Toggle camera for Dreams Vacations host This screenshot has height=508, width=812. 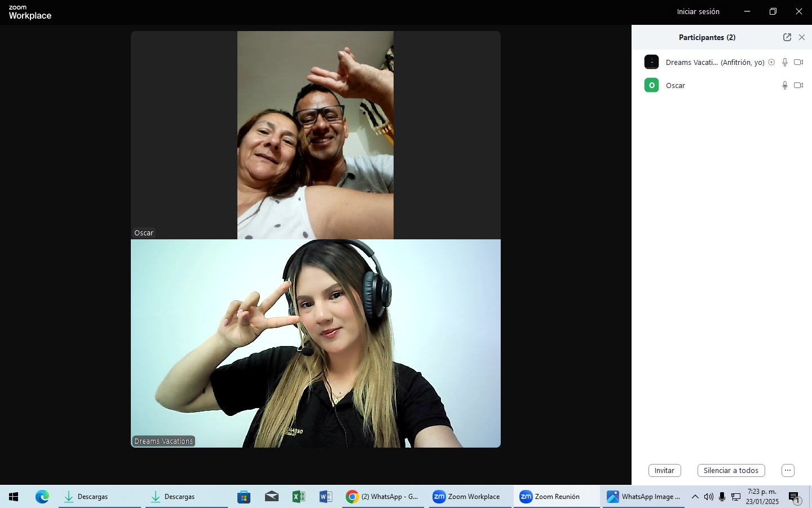[798, 62]
